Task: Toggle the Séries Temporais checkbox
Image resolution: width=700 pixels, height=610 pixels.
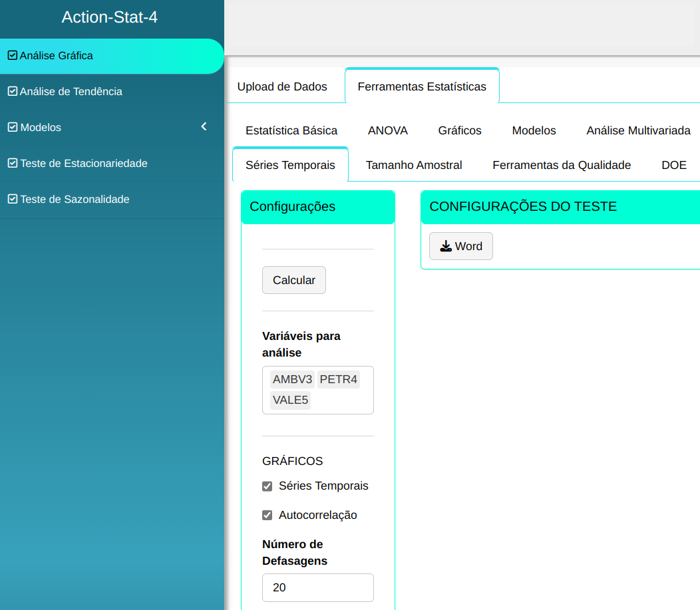Action: [x=267, y=486]
